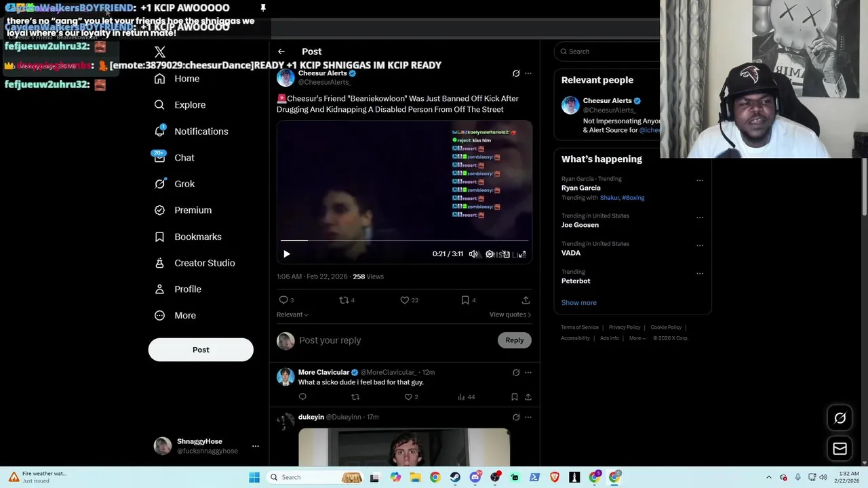This screenshot has height=488, width=868.
Task: Open Cheesur Alerts in Relevant people
Action: pos(607,101)
